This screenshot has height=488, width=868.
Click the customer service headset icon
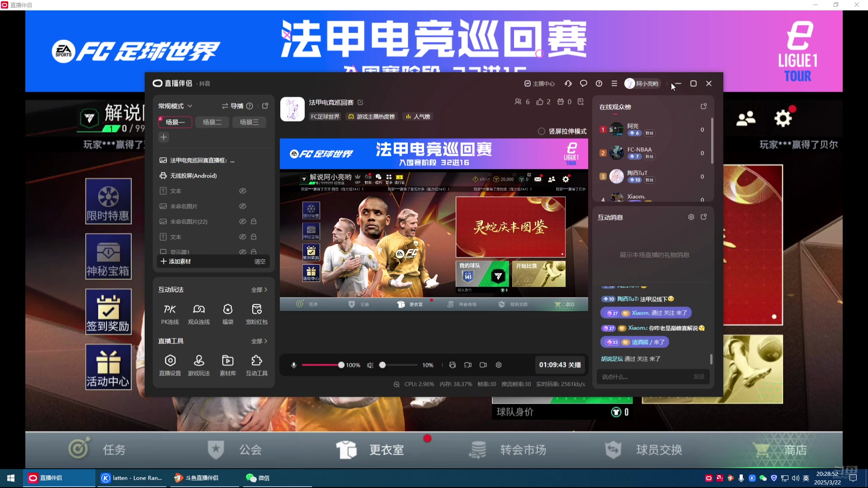pyautogui.click(x=568, y=84)
